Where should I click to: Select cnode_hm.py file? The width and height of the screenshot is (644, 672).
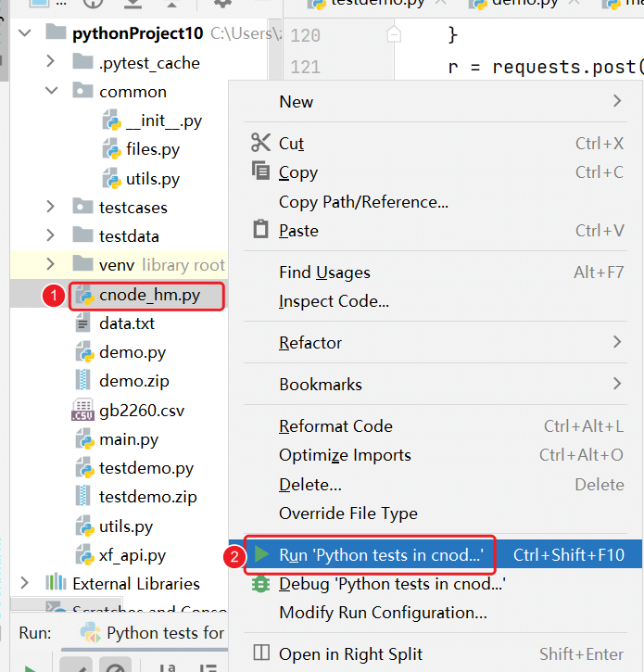coord(149,296)
